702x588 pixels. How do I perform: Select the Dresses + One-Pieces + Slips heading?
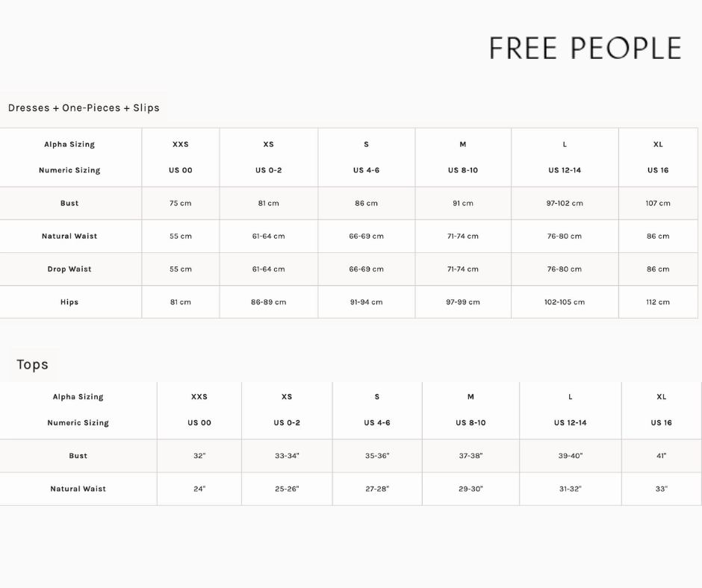(x=84, y=108)
